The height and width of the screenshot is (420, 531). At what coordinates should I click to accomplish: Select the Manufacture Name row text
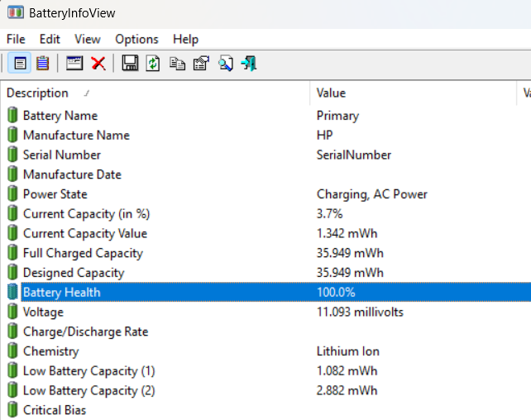pyautogui.click(x=76, y=136)
